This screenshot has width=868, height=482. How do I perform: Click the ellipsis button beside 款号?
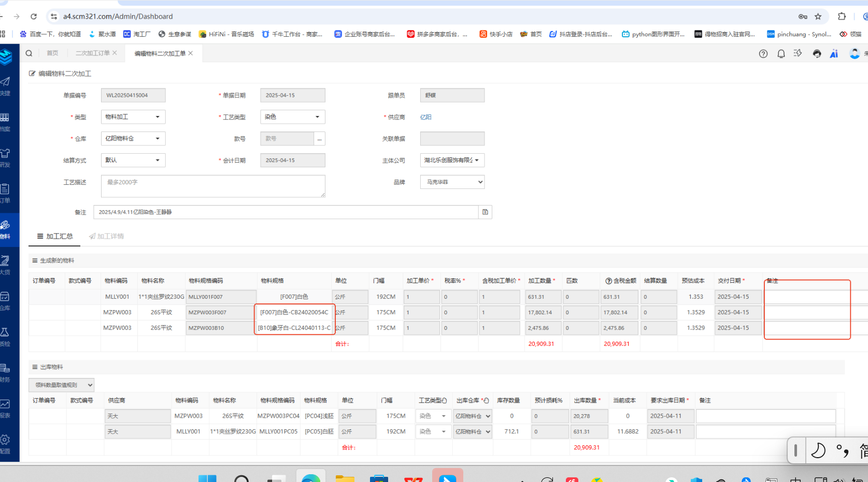pyautogui.click(x=319, y=139)
